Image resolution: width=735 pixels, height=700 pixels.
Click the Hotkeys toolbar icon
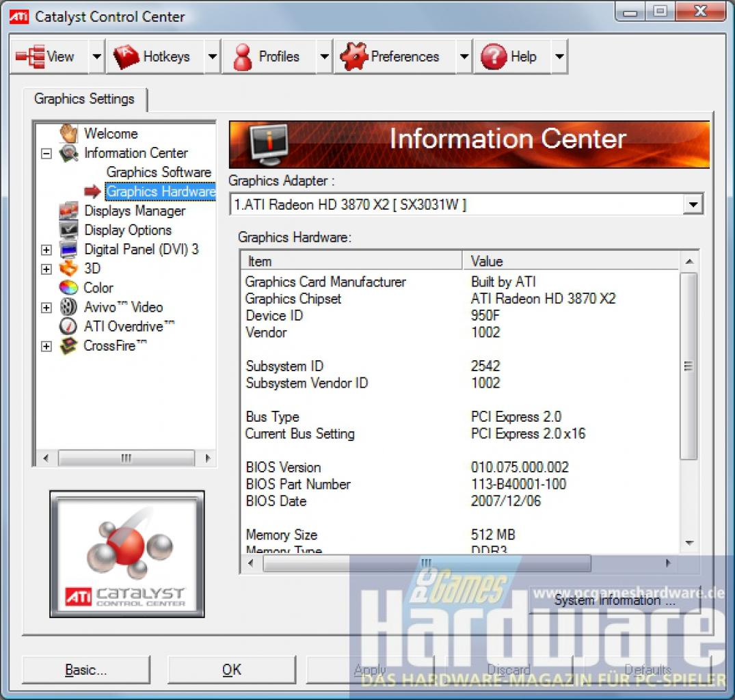click(126, 57)
